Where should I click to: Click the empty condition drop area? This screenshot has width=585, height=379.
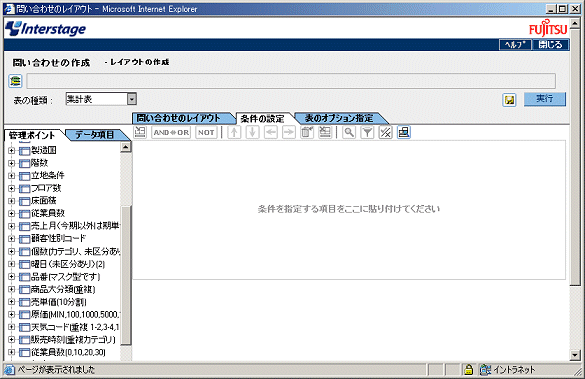click(x=349, y=210)
